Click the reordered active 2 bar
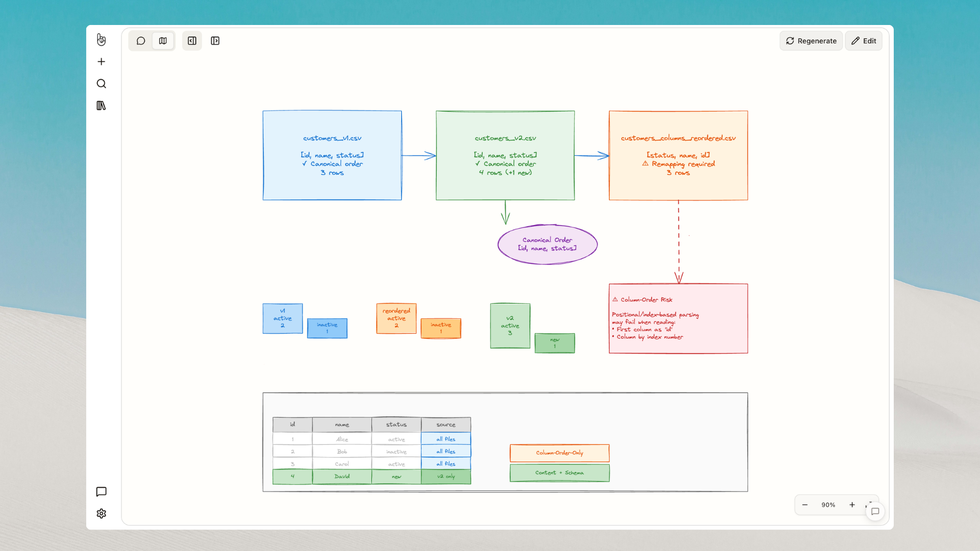This screenshot has height=551, width=980. [397, 318]
